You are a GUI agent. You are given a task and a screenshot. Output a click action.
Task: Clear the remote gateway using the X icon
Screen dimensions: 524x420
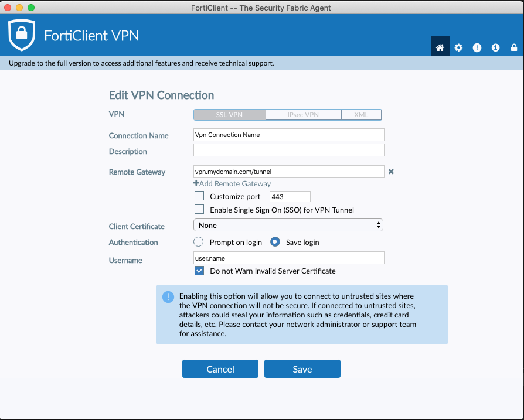[x=391, y=172]
